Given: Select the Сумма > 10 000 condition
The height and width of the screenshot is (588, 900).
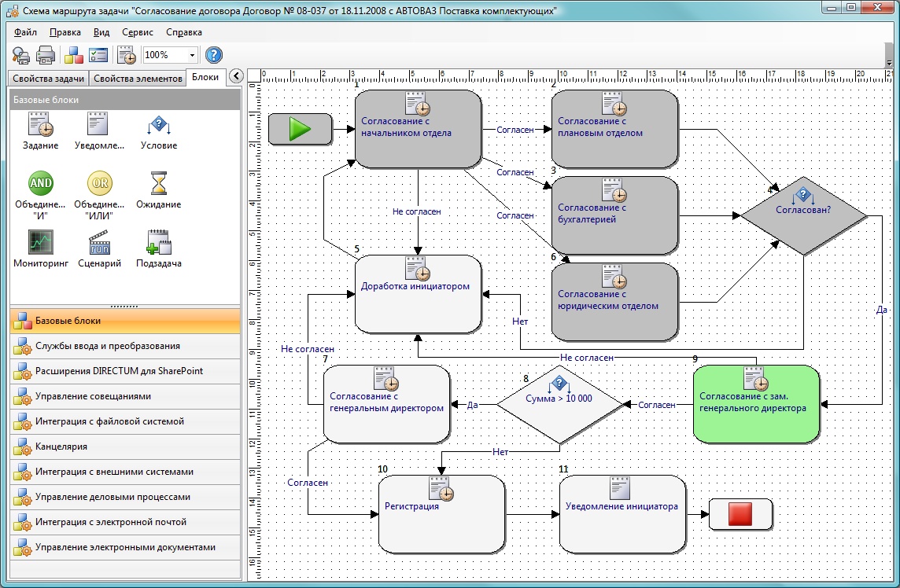Looking at the screenshot, I should click(x=559, y=404).
